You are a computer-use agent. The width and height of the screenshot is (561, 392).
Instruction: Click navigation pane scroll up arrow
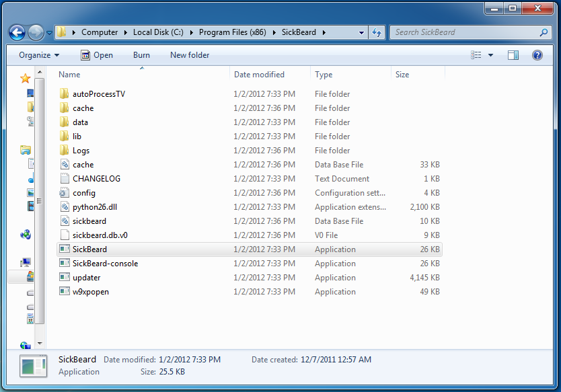(40, 72)
